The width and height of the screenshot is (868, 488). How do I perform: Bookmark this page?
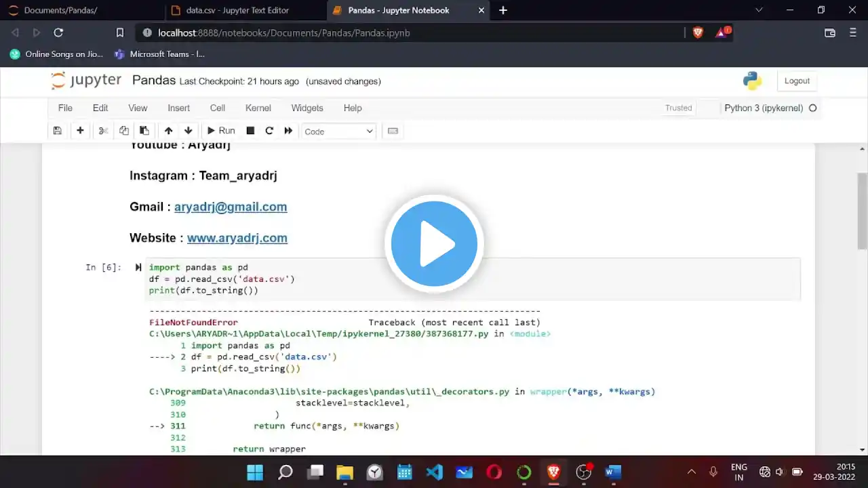119,33
